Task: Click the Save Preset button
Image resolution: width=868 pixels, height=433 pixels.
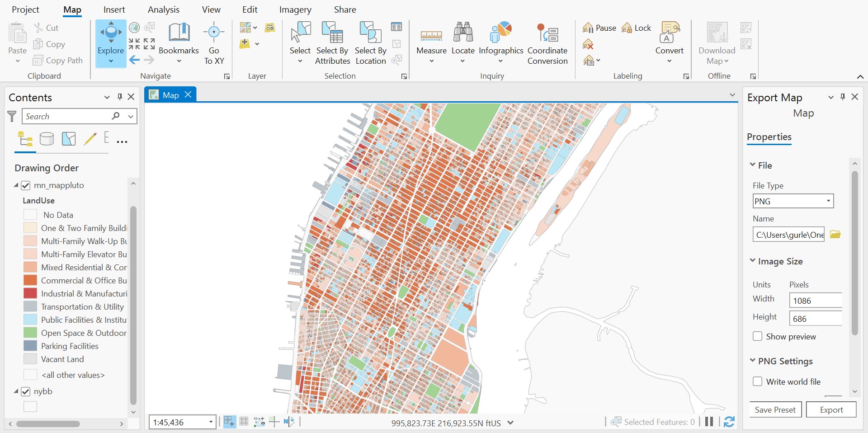Action: pyautogui.click(x=775, y=409)
